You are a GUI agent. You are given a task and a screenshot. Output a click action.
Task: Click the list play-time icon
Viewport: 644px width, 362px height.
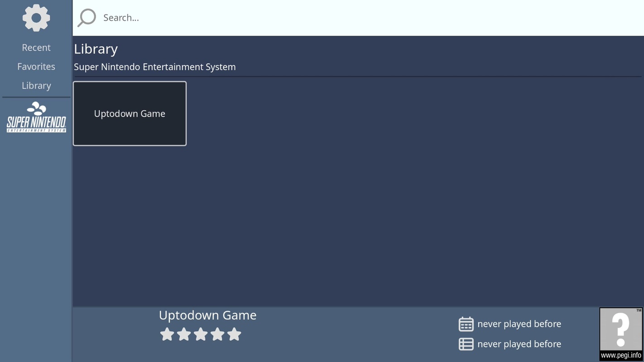pos(466,344)
